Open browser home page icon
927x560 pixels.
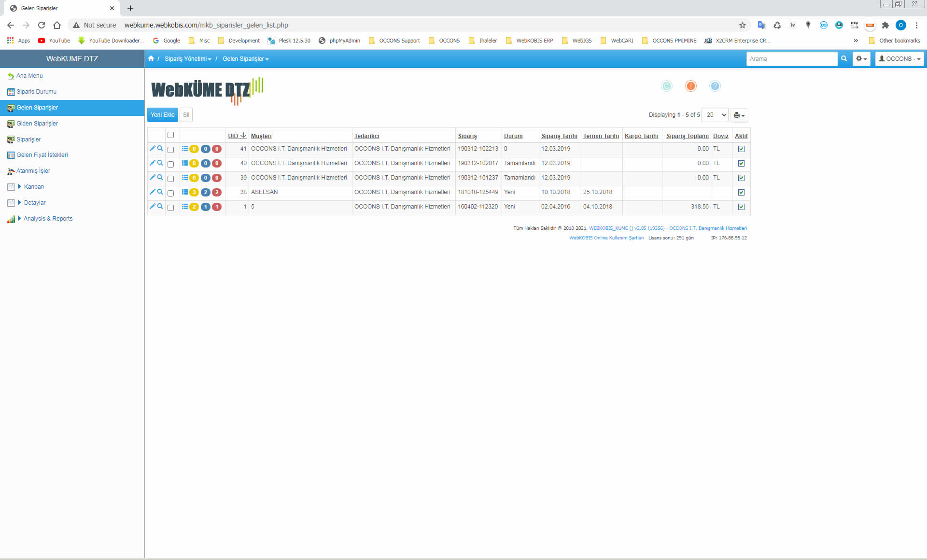click(x=57, y=25)
